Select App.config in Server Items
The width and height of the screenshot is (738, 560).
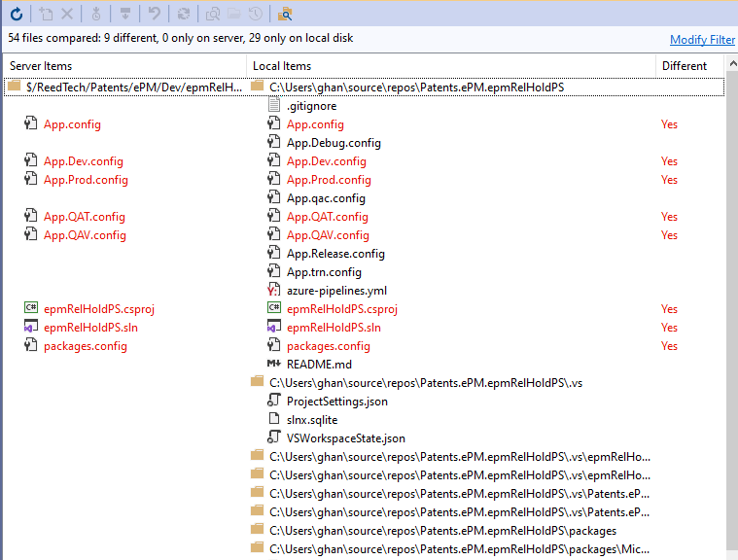tap(72, 124)
